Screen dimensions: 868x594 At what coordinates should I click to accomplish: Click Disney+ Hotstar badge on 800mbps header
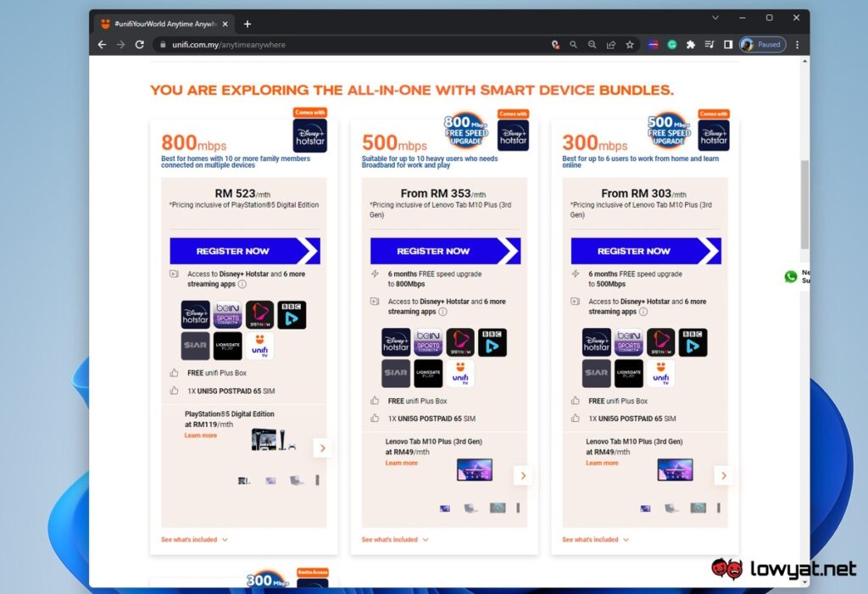[x=310, y=135]
